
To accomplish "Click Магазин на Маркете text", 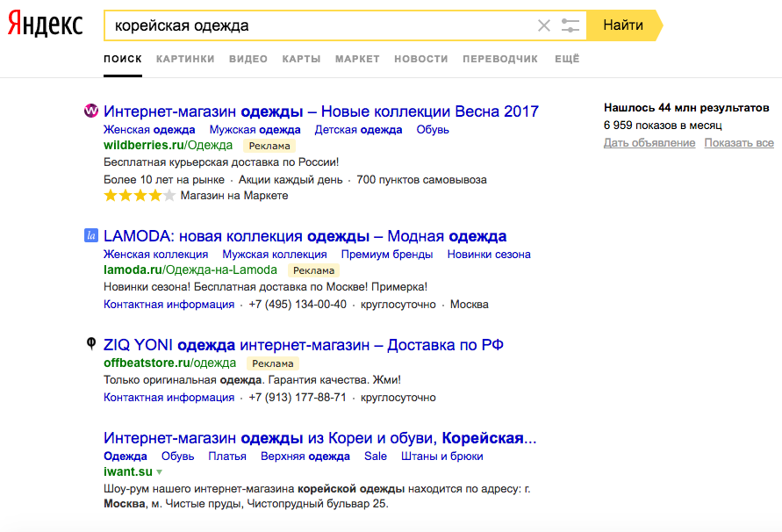I will (234, 196).
